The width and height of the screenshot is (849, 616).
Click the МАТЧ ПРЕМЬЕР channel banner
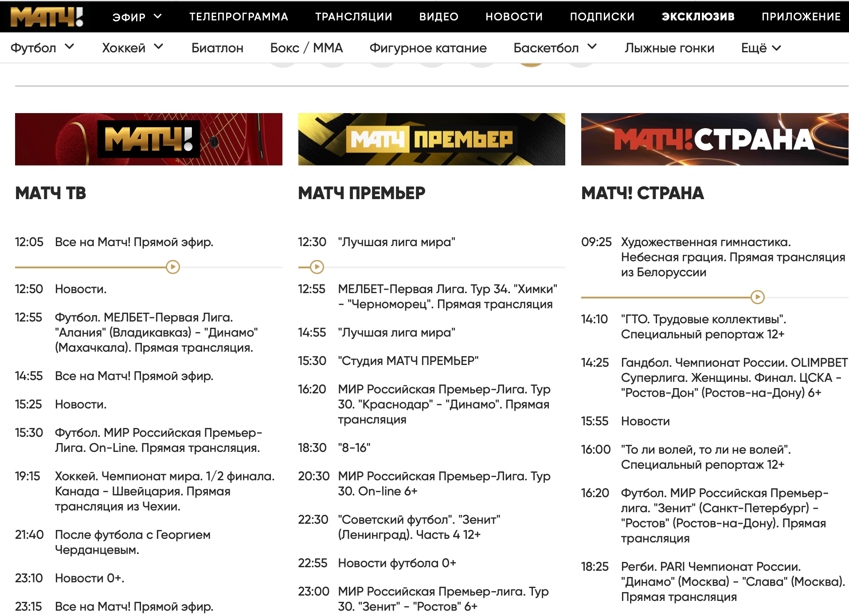coord(431,139)
